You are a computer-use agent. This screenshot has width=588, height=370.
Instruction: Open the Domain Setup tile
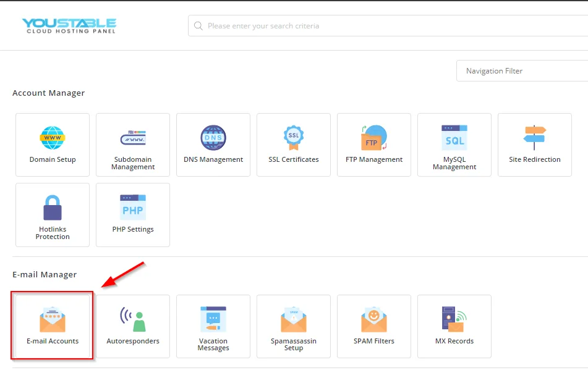pos(53,145)
